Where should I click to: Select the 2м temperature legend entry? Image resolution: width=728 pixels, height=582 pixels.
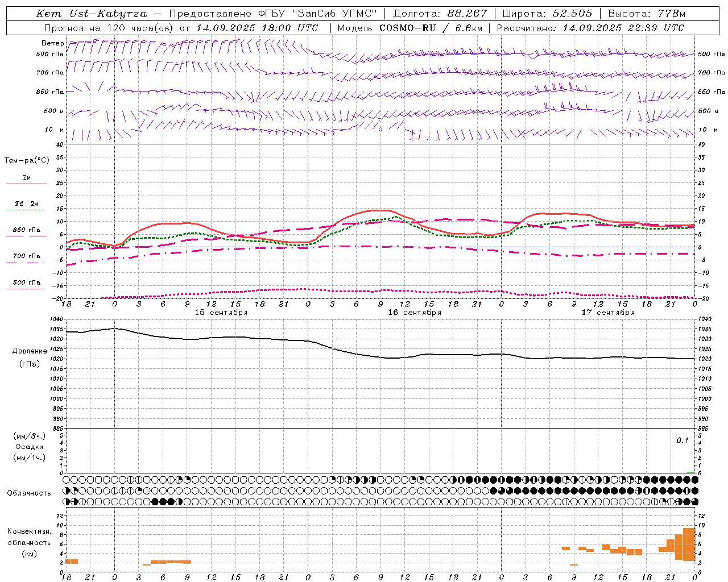click(x=27, y=178)
